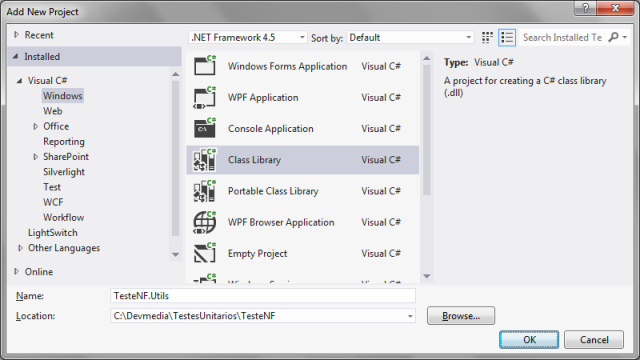Viewport: 640px width, 360px height.
Task: Select the Workflow category
Action: point(64,218)
